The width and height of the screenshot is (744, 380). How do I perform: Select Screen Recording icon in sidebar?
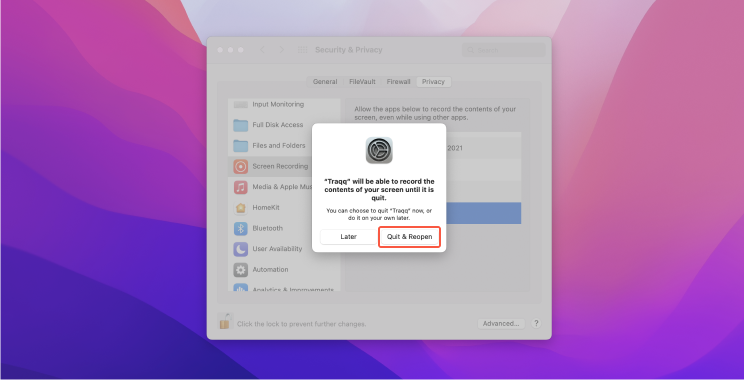pos(241,167)
